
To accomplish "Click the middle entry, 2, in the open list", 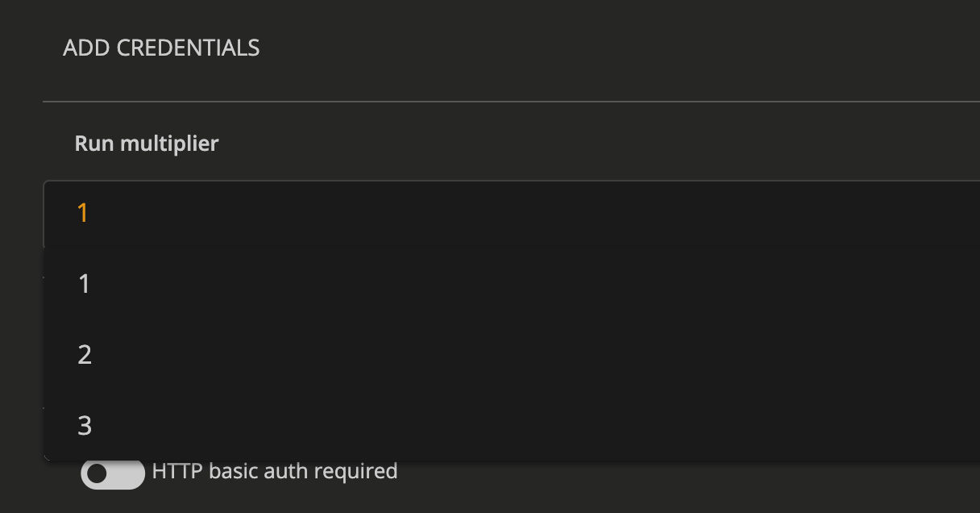I will (85, 355).
